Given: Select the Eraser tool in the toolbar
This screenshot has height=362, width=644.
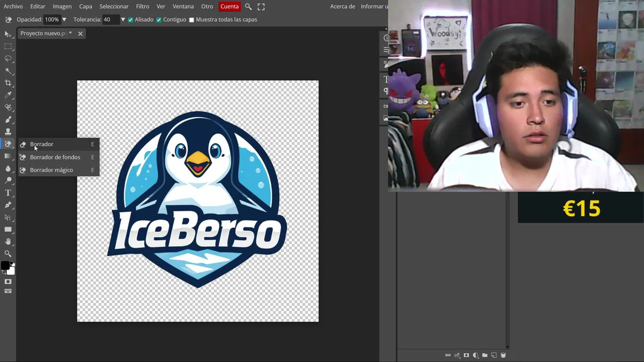Looking at the screenshot, I should [x=8, y=144].
